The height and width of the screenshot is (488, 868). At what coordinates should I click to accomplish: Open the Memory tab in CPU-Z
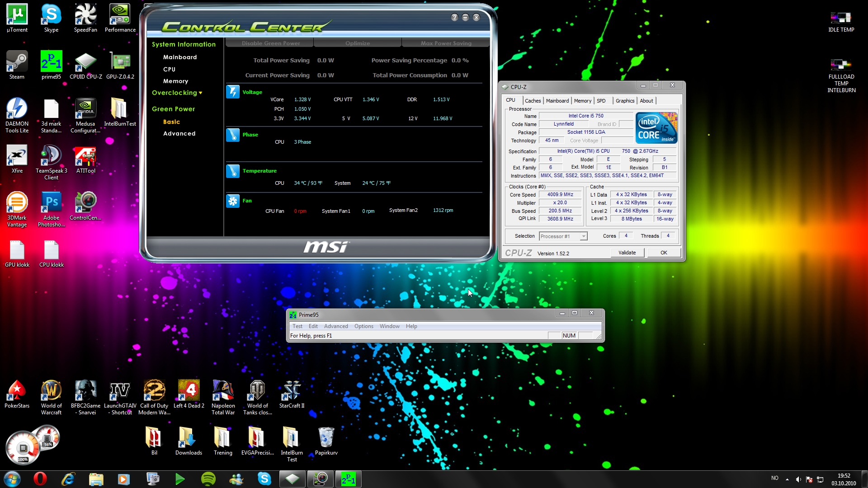coord(582,101)
